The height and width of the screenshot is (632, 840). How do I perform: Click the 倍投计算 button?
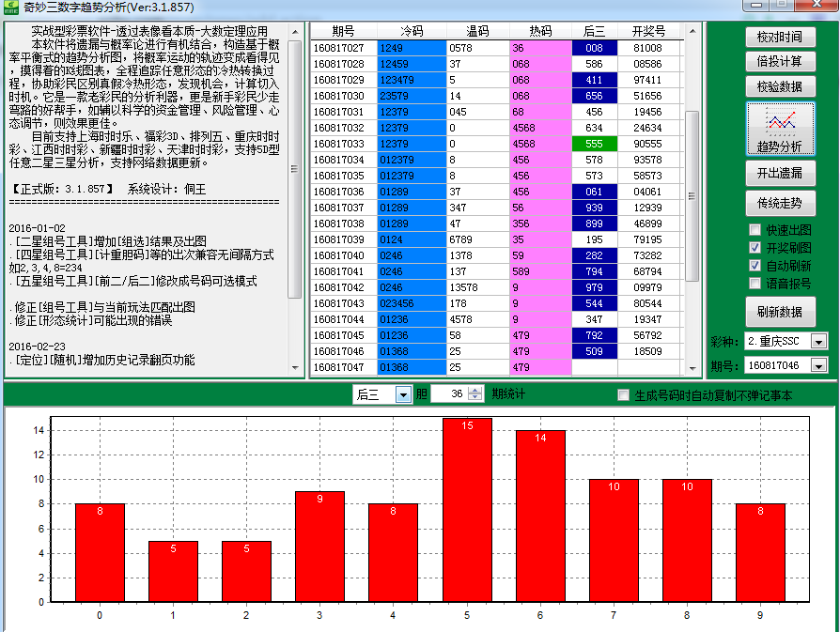[x=780, y=62]
